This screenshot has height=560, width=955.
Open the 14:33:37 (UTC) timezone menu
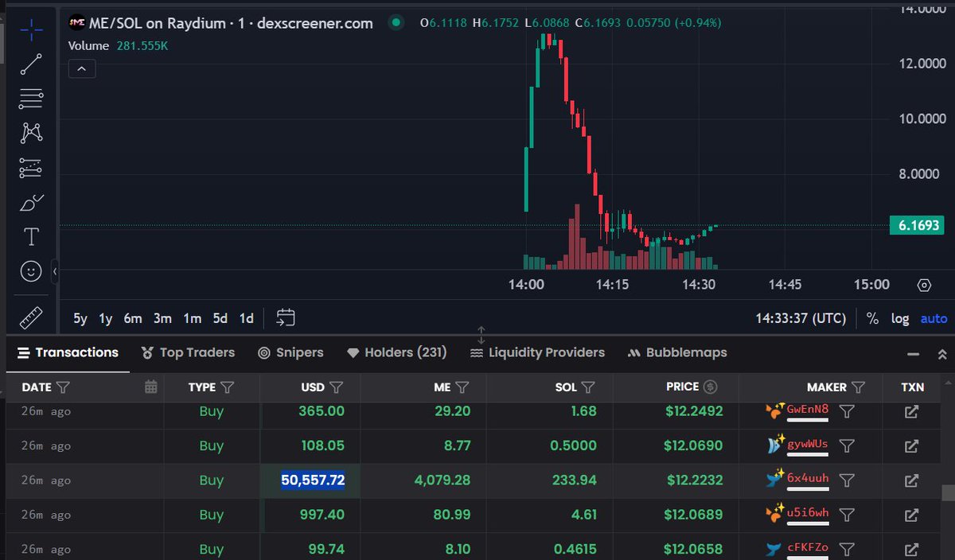[801, 318]
